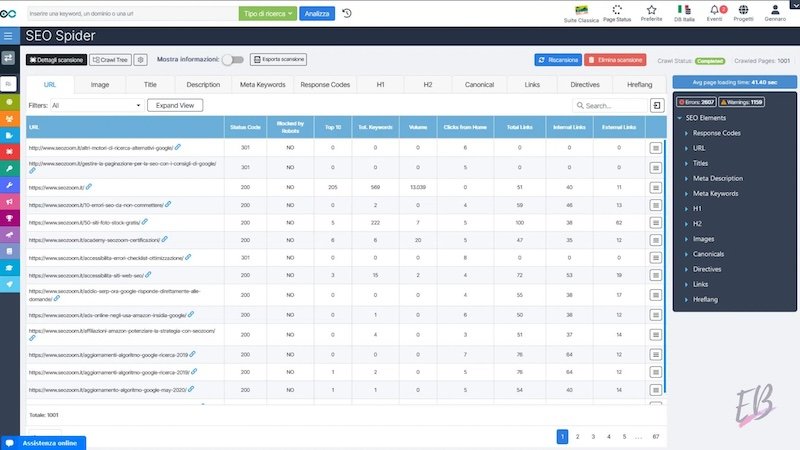Click the trophy sidebar icon
Screen dimensions: 800x450
click(x=9, y=218)
